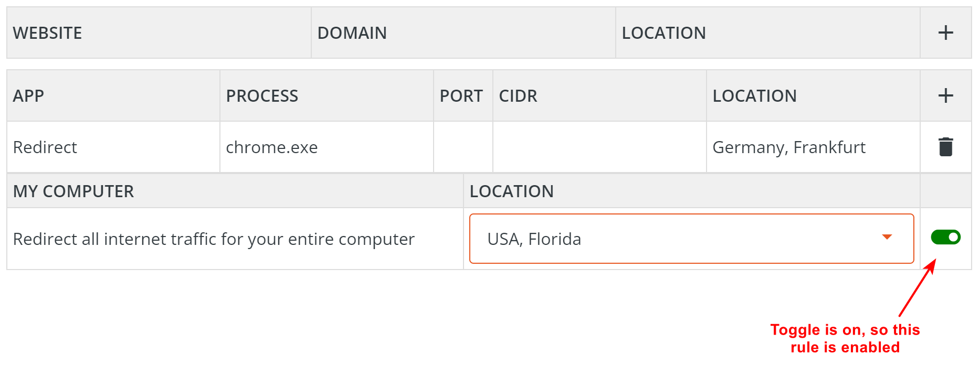Image resolution: width=980 pixels, height=376 pixels.
Task: Click the trash icon next to Germany, Frankfurt
Action: coord(945,147)
